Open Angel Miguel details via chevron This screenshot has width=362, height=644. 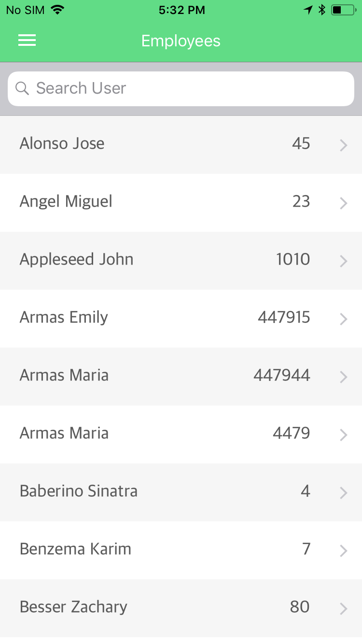[x=343, y=203]
